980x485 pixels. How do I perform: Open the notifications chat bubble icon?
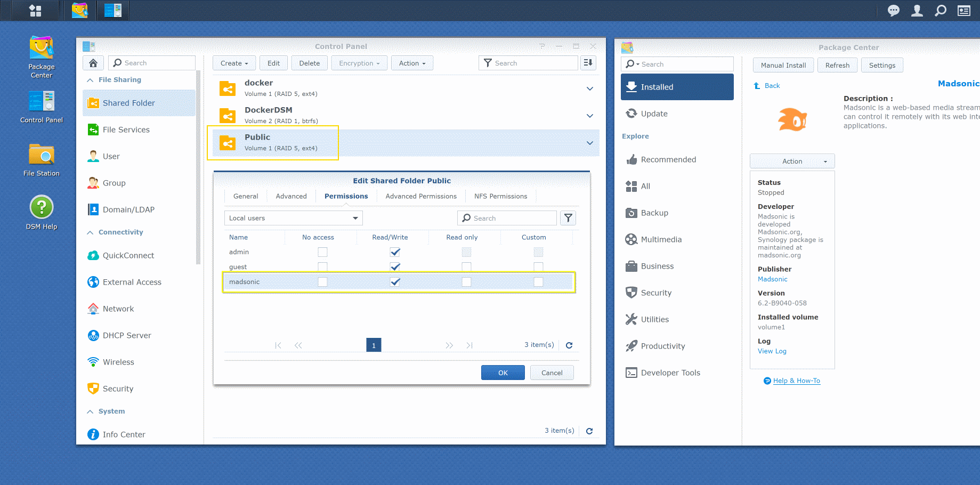pyautogui.click(x=894, y=11)
